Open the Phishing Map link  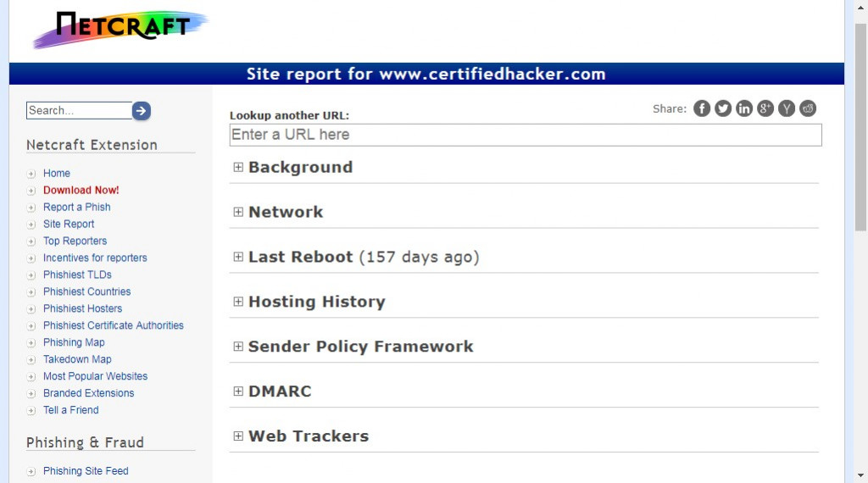(74, 342)
